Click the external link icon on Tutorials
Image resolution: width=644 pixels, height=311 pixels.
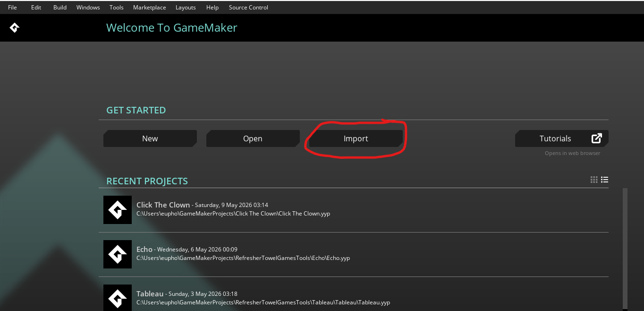tap(597, 138)
